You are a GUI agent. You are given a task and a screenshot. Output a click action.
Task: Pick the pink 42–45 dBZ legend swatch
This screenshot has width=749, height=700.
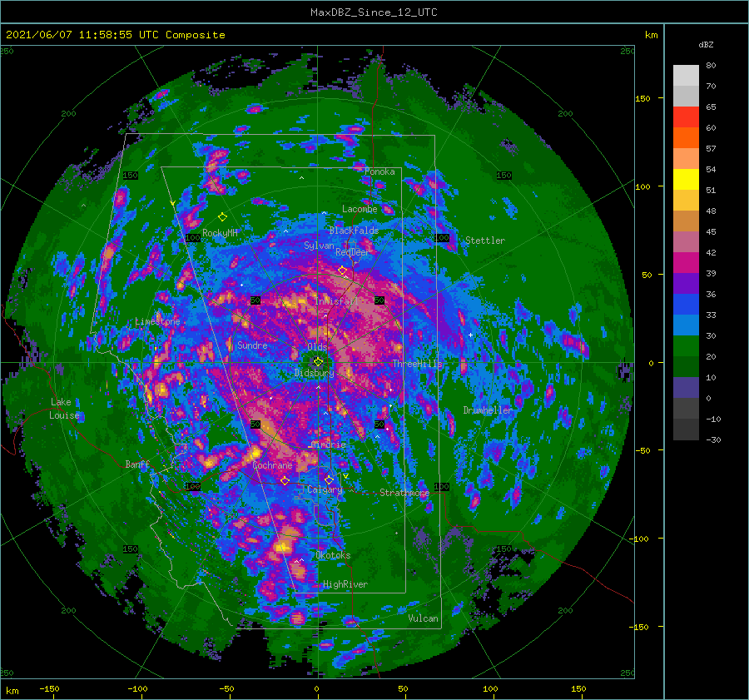click(x=686, y=242)
